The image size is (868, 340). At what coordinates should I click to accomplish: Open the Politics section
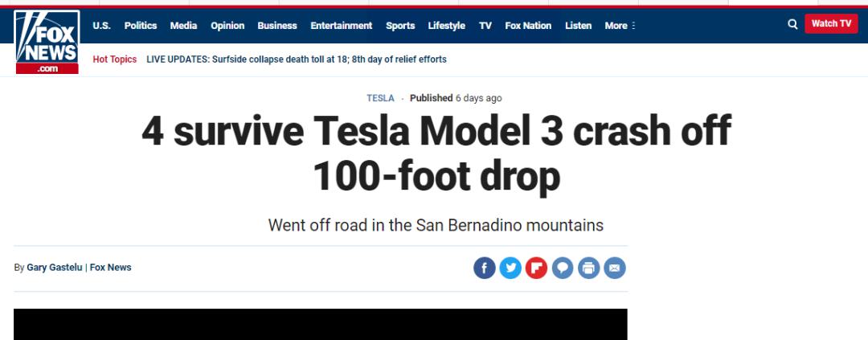141,26
